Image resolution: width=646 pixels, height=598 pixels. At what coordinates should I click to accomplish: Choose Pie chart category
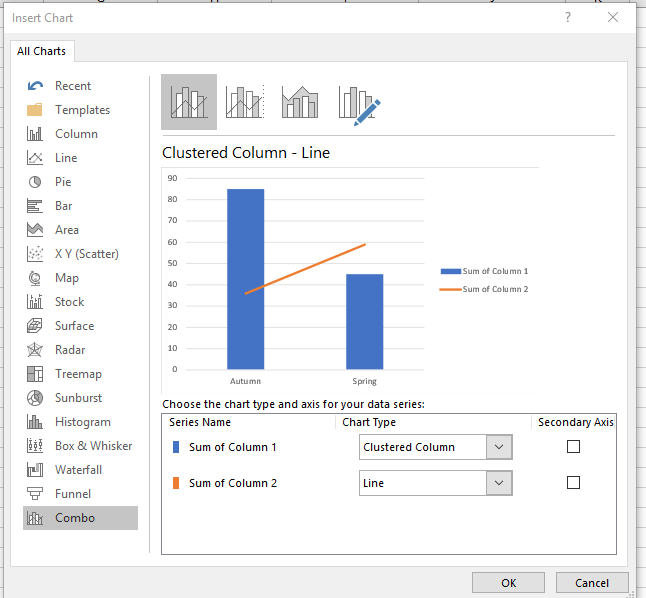coord(80,182)
